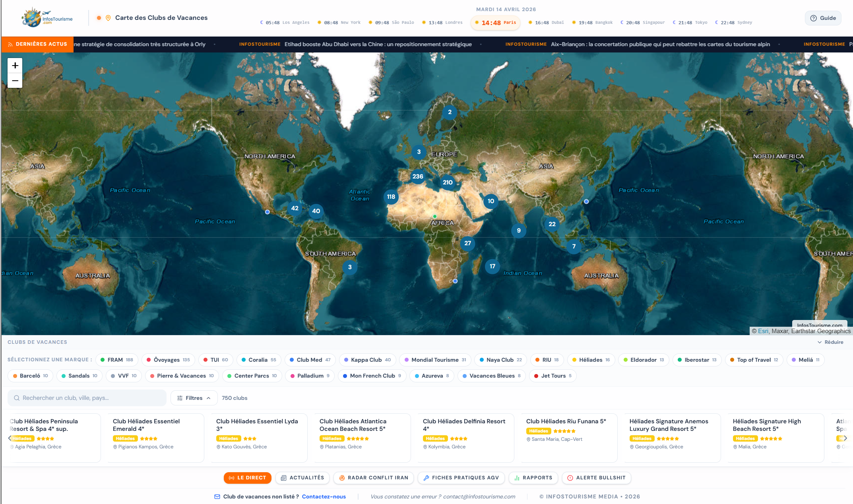Screen dimensions: 853x504
Task: Click the Paris 14:48 time zone pill
Action: [495, 23]
